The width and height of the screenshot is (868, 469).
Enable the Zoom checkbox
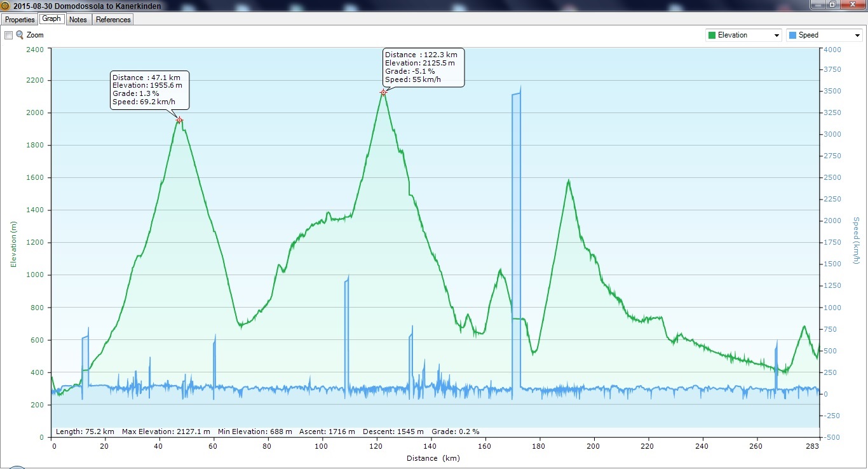9,36
